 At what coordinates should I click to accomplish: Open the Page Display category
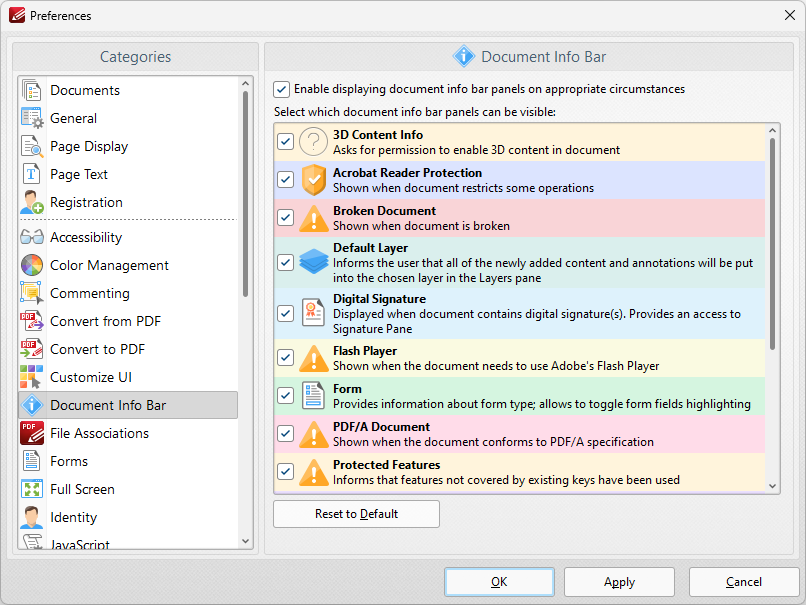[x=128, y=146]
